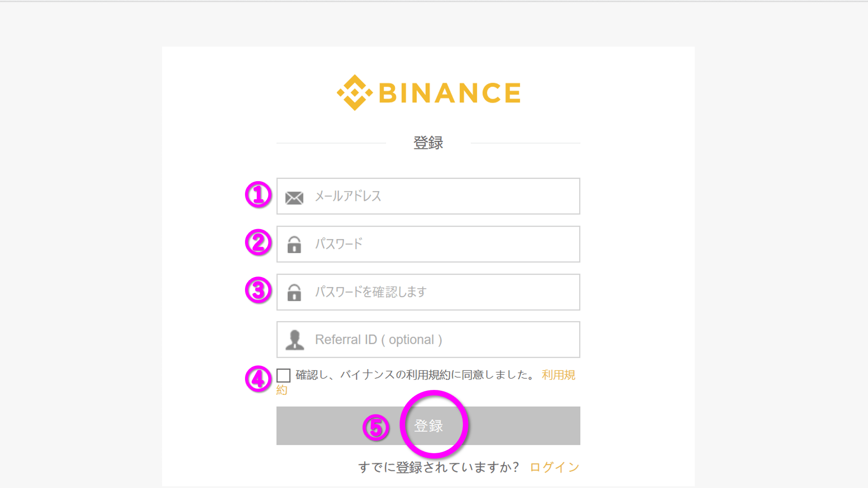Click the Binance diamond logo icon
This screenshot has height=488, width=868.
pyautogui.click(x=355, y=93)
